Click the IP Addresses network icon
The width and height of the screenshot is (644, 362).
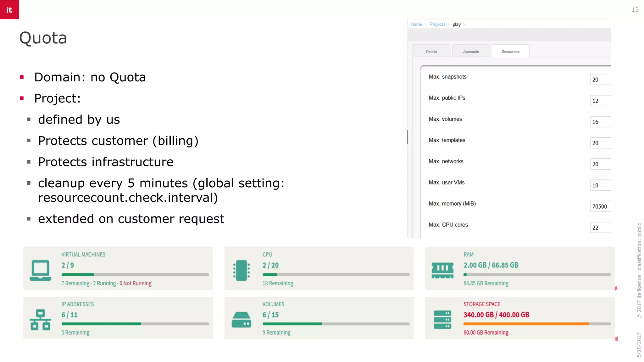[x=40, y=320]
